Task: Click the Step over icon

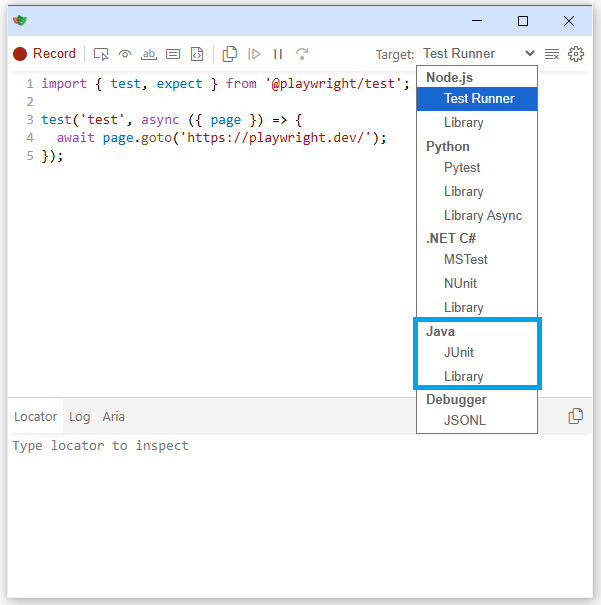Action: (302, 54)
